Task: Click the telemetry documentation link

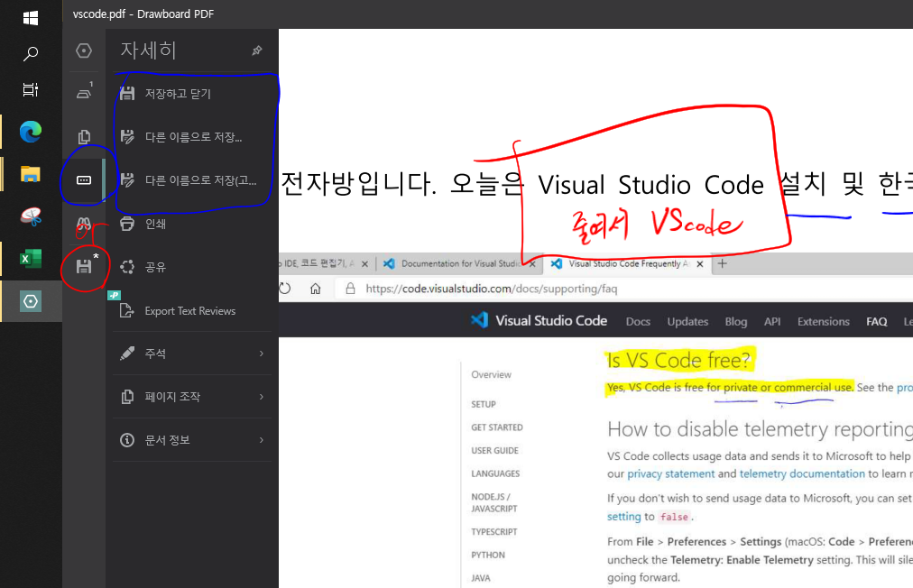Action: [802, 473]
